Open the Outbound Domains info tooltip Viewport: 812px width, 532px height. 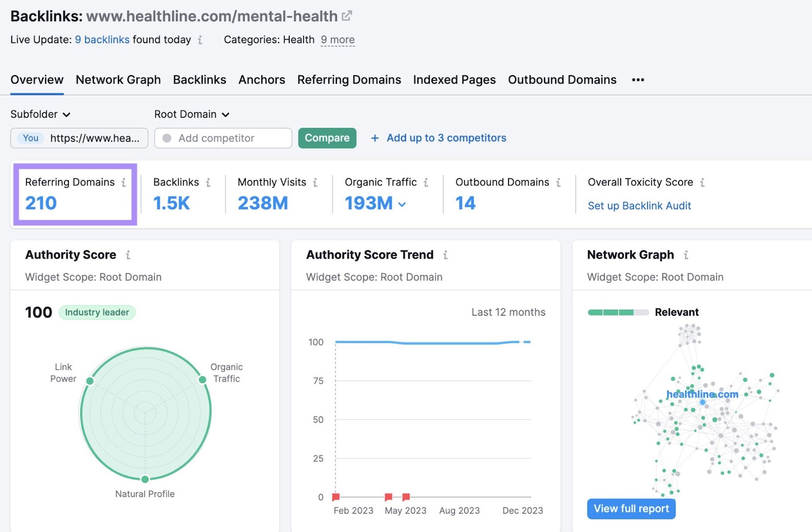pyautogui.click(x=559, y=182)
